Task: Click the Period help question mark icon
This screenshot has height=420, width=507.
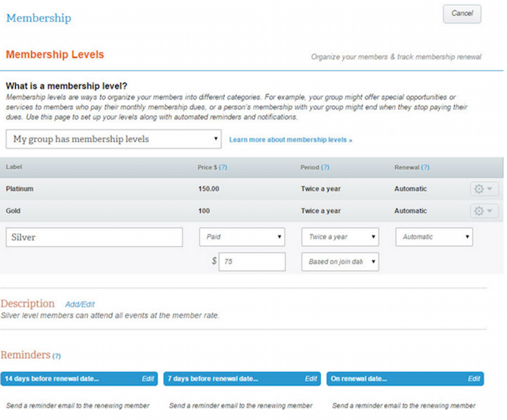Action: [x=325, y=167]
